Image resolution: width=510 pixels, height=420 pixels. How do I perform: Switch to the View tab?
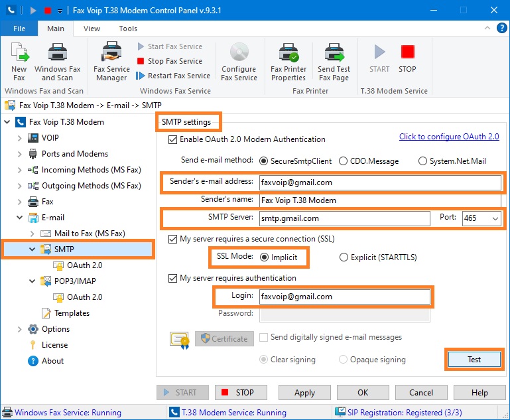coord(92,29)
